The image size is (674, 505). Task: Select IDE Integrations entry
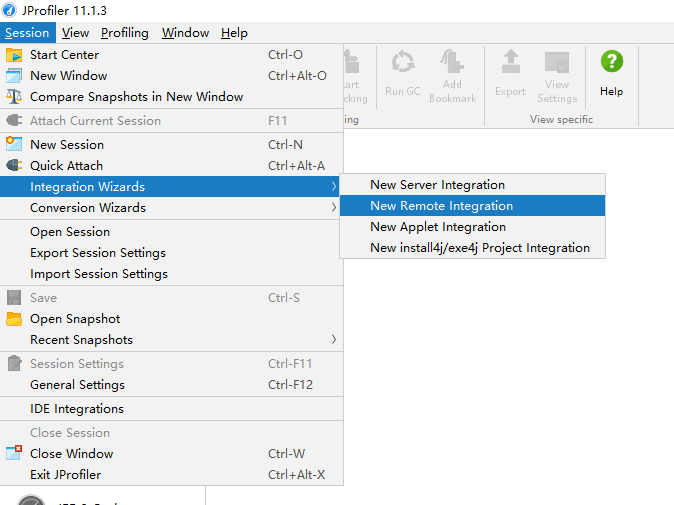tap(172, 409)
